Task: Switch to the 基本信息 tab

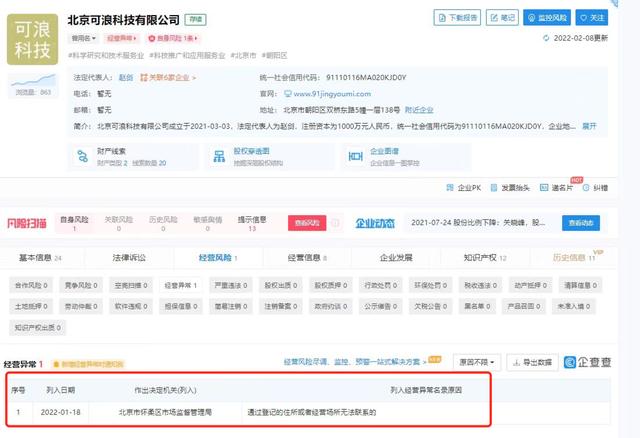Action: click(x=40, y=258)
